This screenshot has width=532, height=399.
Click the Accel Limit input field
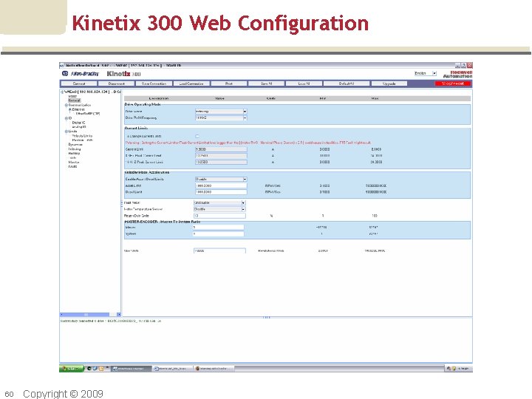pyautogui.click(x=221, y=185)
